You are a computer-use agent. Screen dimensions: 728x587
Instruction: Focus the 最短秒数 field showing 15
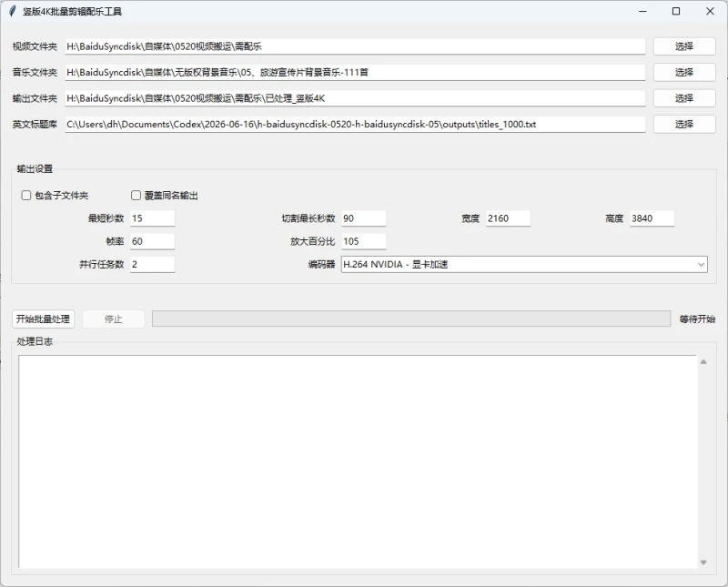[x=152, y=218]
